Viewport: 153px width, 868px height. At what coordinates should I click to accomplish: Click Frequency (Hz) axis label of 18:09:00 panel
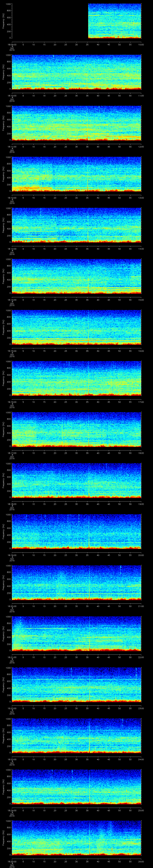pyautogui.click(x=3, y=21)
